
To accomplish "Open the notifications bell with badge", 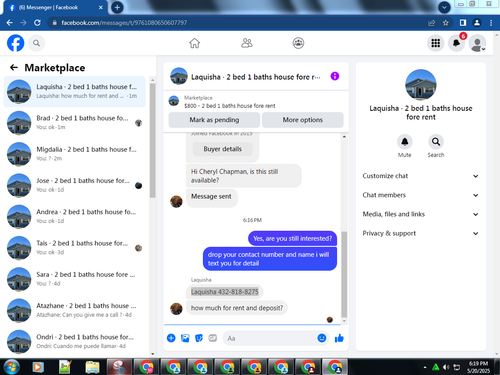I will click(456, 43).
